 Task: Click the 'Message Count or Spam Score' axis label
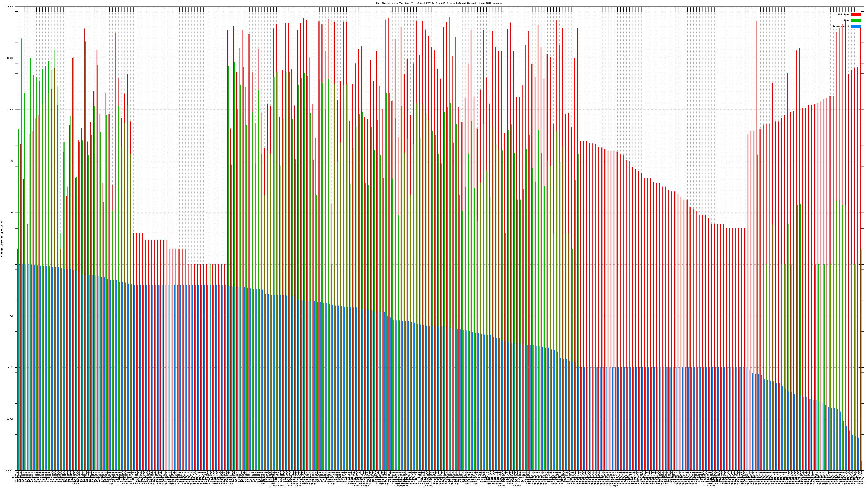(2, 239)
